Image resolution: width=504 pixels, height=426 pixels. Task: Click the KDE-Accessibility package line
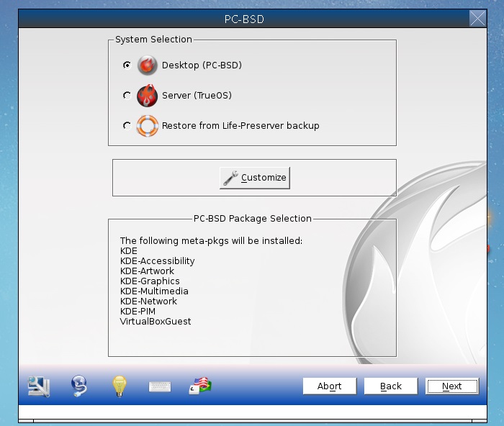pyautogui.click(x=158, y=261)
